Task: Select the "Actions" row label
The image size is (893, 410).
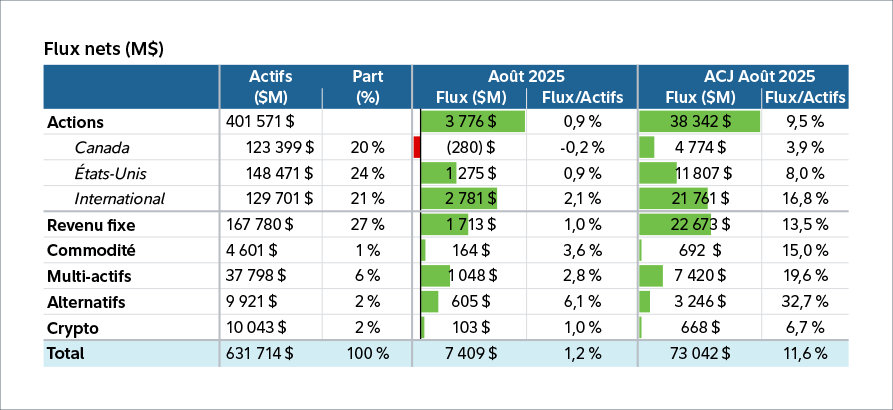Action: tap(75, 122)
